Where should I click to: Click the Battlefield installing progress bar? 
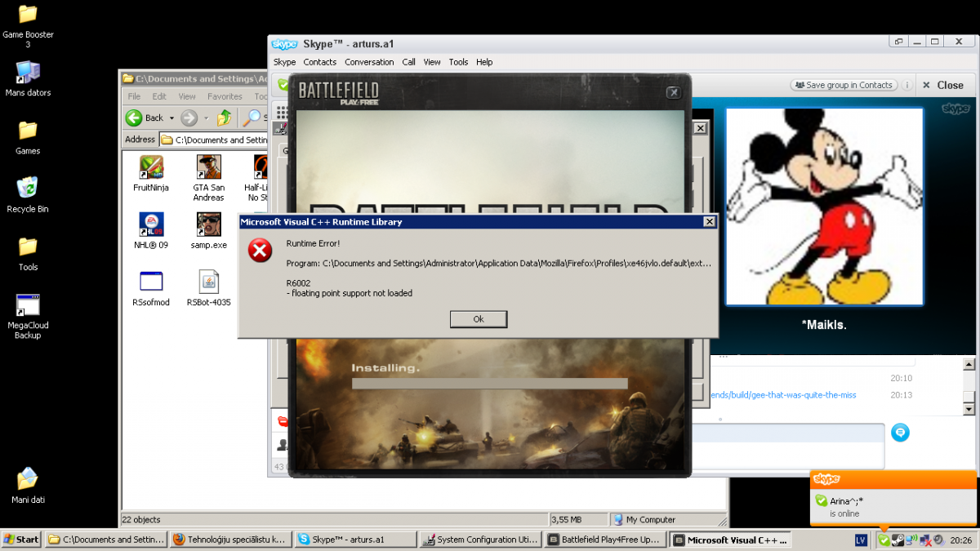point(489,384)
